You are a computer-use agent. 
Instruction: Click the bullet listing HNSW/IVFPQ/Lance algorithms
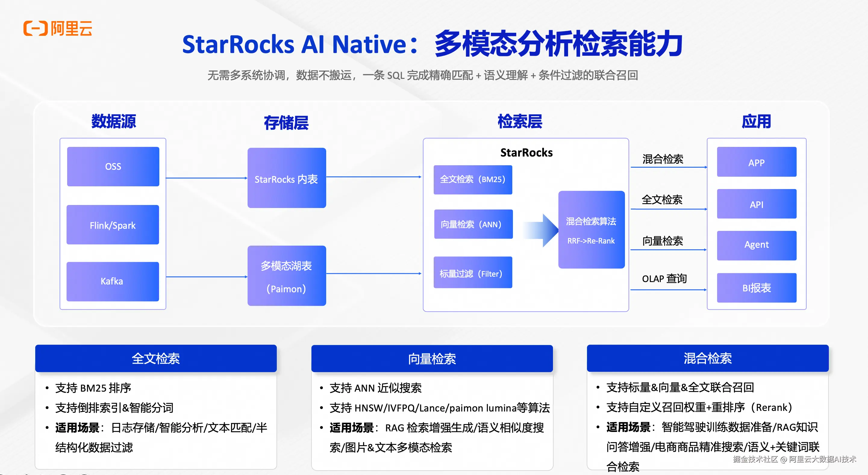coord(440,408)
